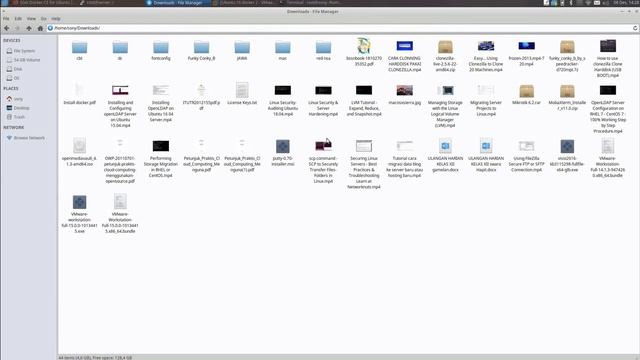This screenshot has width=640, height=360.
Task: Open the Help menu
Action: pyautogui.click(x=56, y=19)
